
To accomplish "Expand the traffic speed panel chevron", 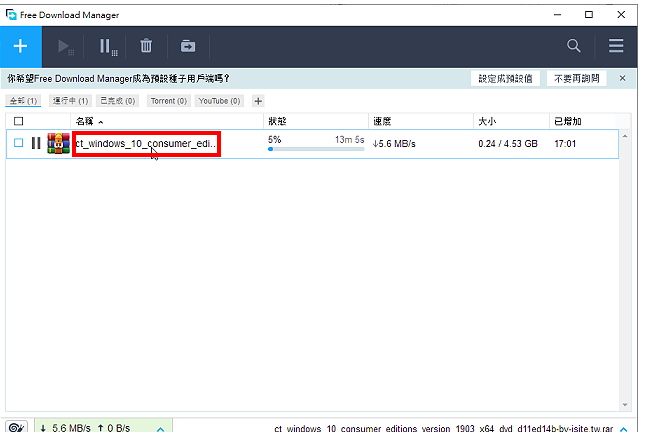I will [x=161, y=429].
